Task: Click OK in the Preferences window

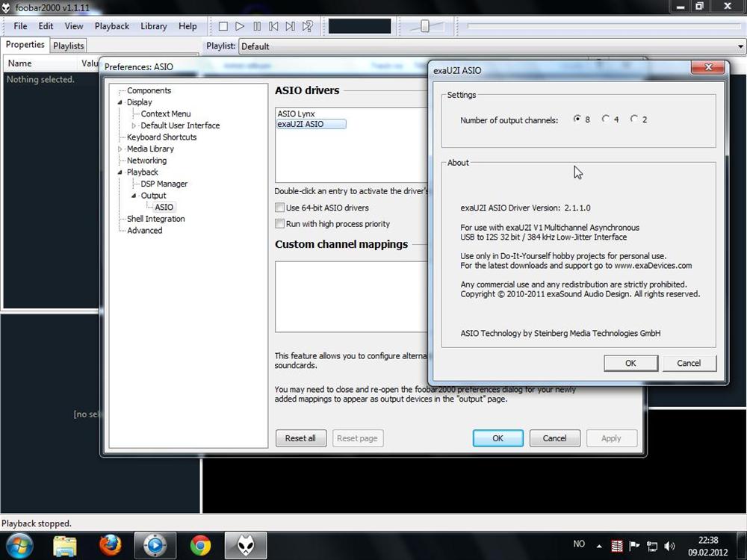Action: 498,438
